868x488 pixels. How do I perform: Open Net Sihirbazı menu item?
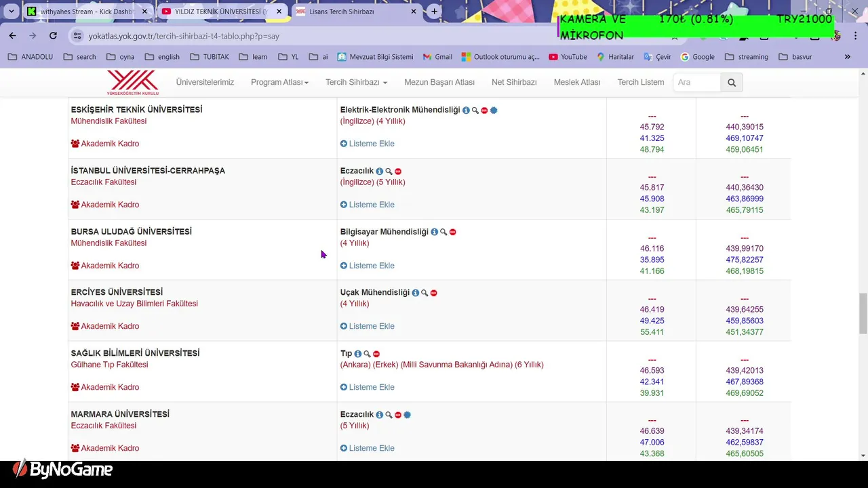pyautogui.click(x=514, y=82)
